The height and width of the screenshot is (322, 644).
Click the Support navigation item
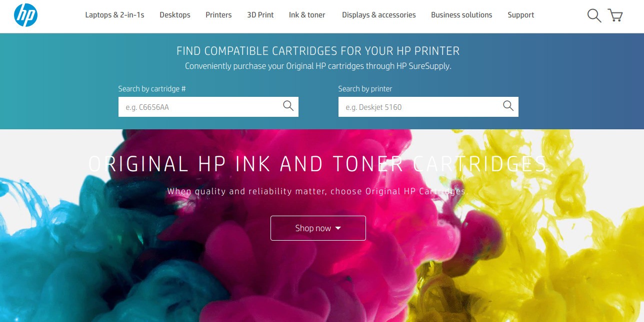(x=521, y=15)
